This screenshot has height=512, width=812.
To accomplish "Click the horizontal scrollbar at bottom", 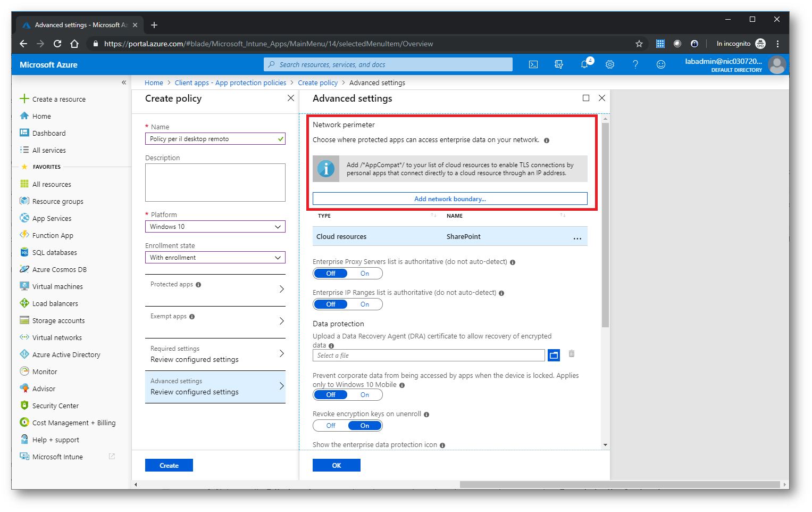I will [x=620, y=484].
